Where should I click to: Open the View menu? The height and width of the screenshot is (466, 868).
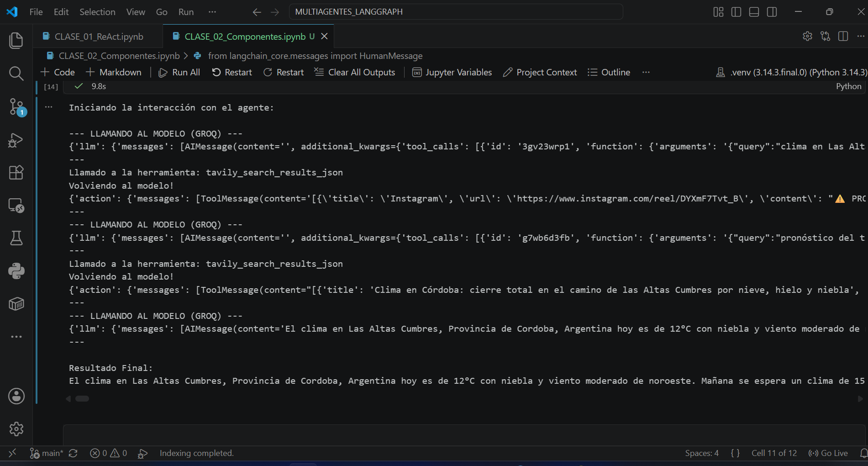pyautogui.click(x=136, y=12)
